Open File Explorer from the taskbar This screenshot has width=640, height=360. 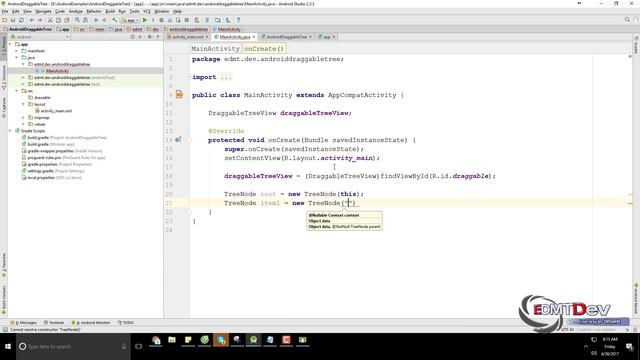pyautogui.click(x=172, y=340)
